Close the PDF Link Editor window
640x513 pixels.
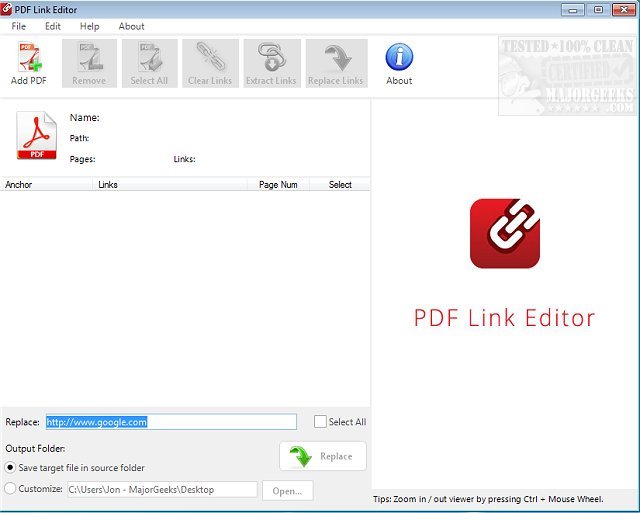tap(624, 9)
